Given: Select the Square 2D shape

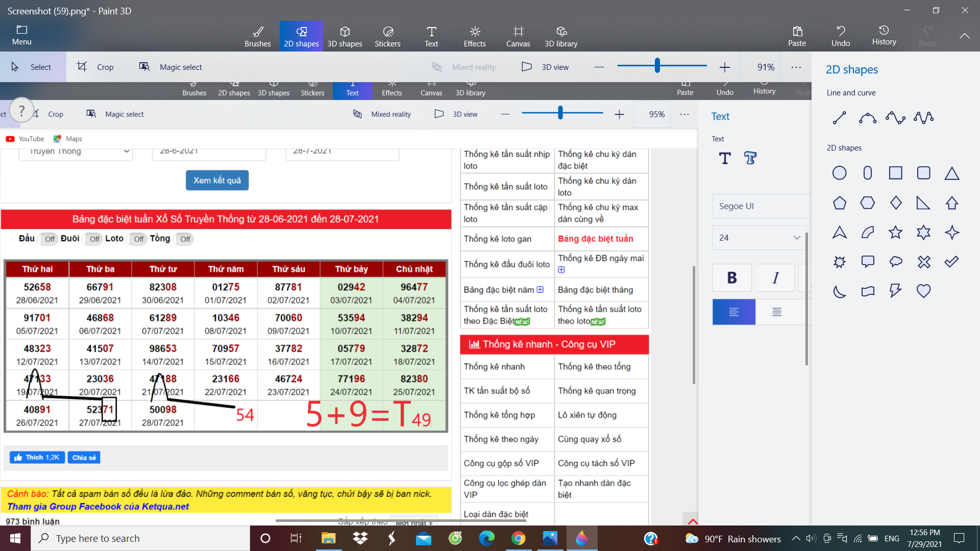Looking at the screenshot, I should coord(896,173).
